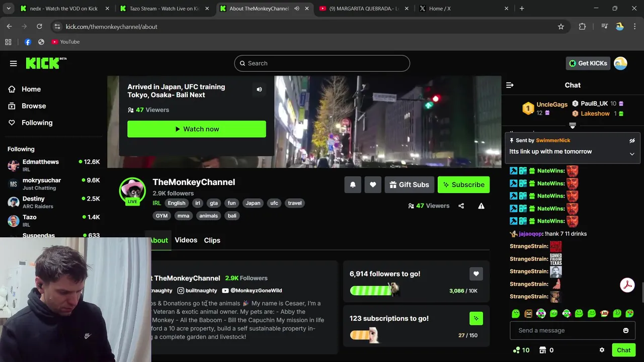Click sparkle icon on subscriptions goal card
644x362 pixels.
pos(476,318)
